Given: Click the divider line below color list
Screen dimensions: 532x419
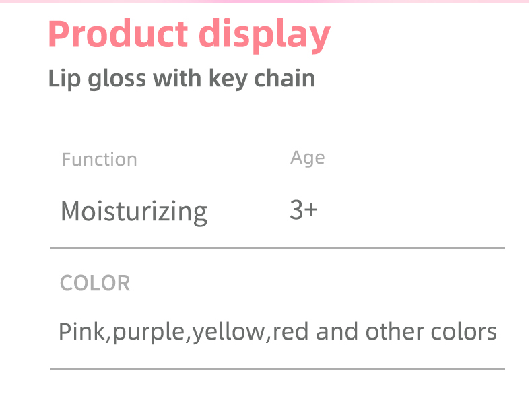Looking at the screenshot, I should point(277,369).
